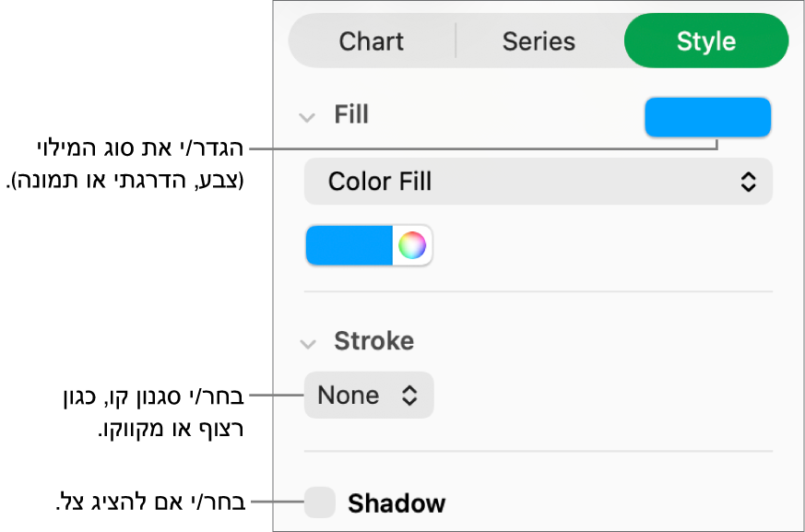Click the divider between Chart and Series tabs

tap(456, 41)
